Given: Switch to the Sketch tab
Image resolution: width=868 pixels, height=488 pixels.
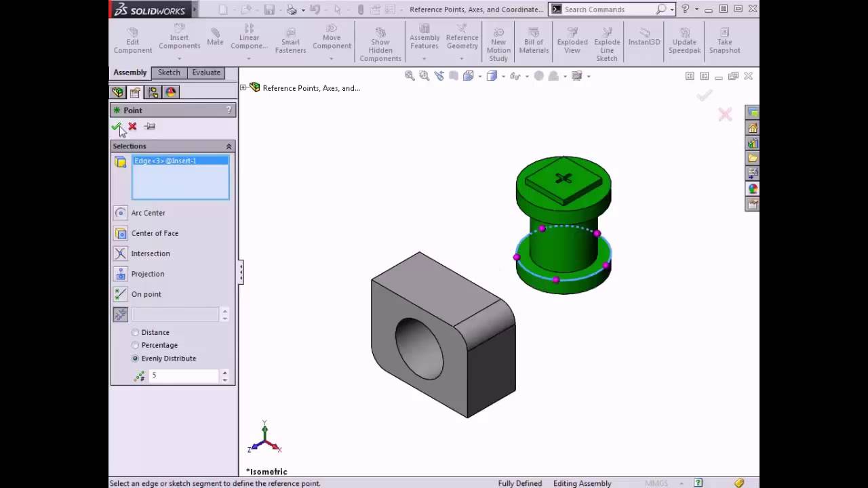Looking at the screenshot, I should [169, 73].
